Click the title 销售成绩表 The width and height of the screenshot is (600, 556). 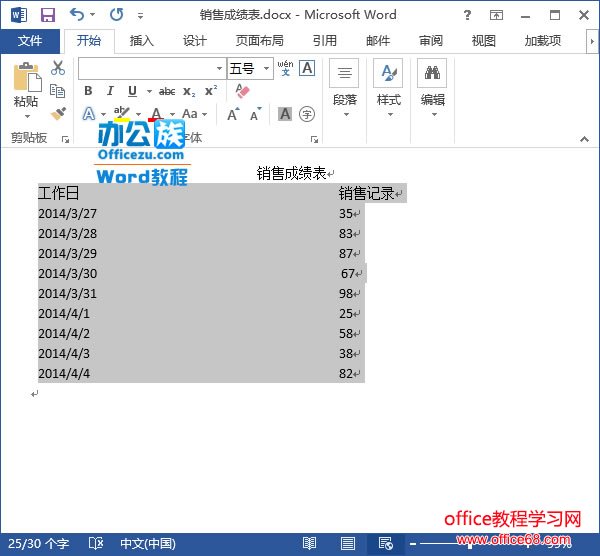point(291,173)
